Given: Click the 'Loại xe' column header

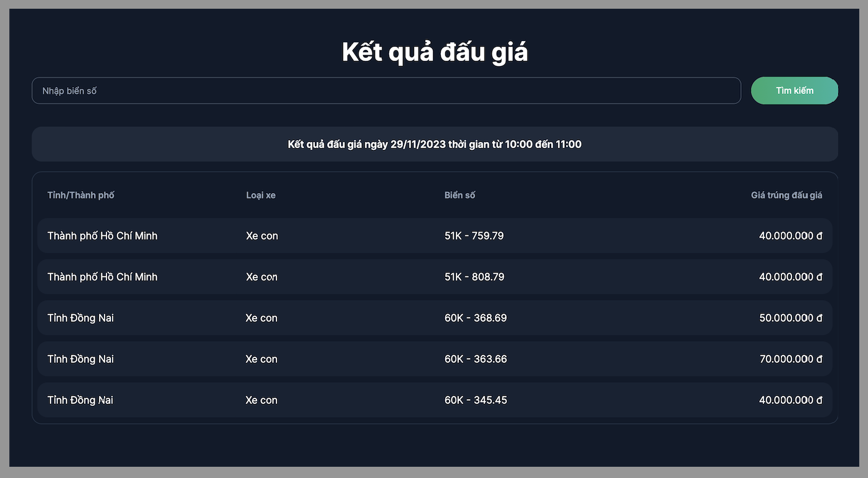Looking at the screenshot, I should click(x=261, y=195).
